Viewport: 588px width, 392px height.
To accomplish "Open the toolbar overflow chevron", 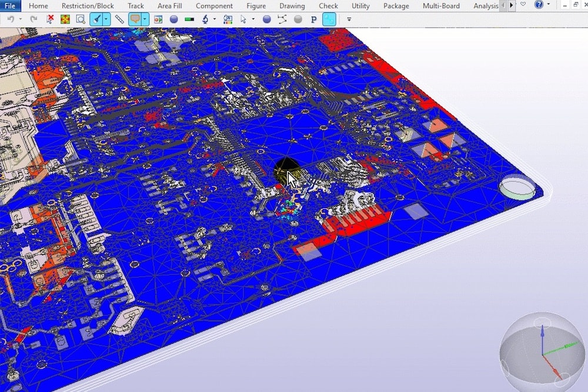I will (x=348, y=19).
